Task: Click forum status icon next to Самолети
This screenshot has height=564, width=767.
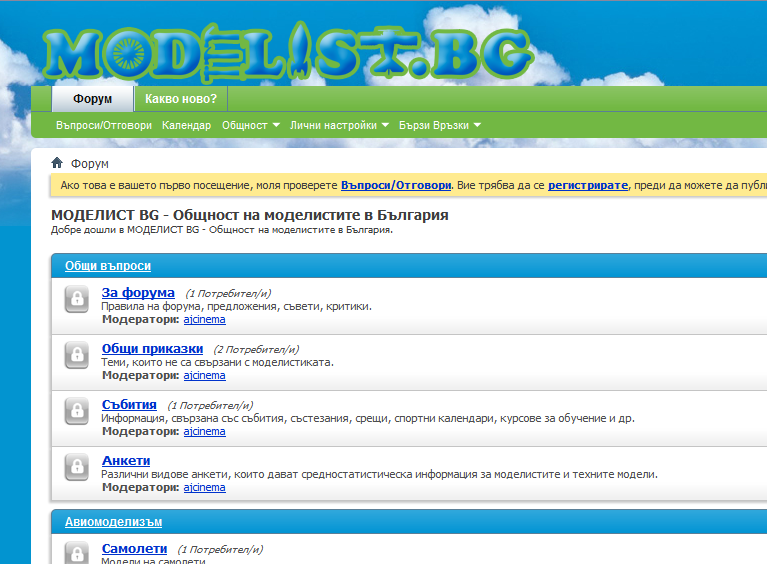Action: point(77,552)
